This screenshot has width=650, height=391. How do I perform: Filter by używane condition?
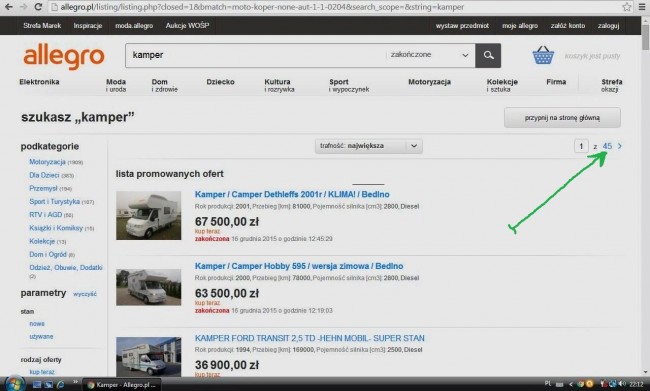[x=41, y=336]
